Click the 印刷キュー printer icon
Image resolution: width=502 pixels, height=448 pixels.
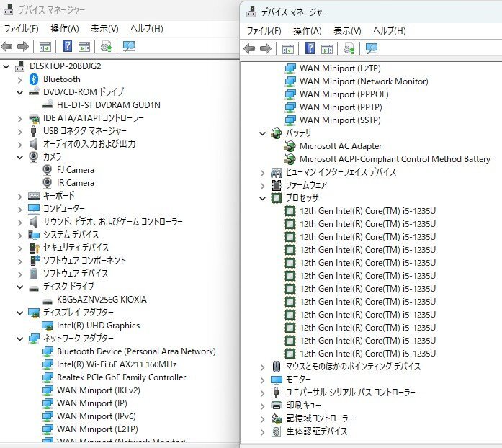[x=277, y=406]
